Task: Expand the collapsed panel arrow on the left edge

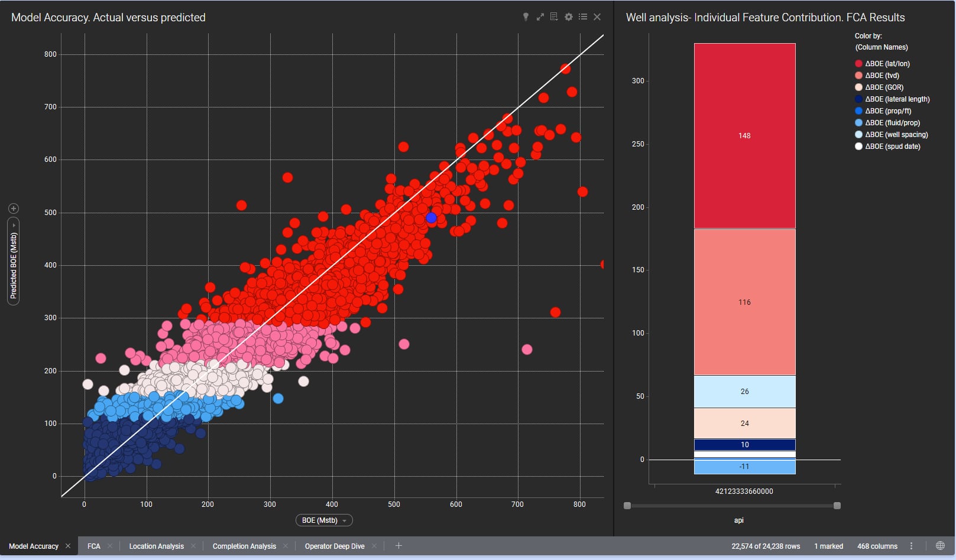Action: 13,224
